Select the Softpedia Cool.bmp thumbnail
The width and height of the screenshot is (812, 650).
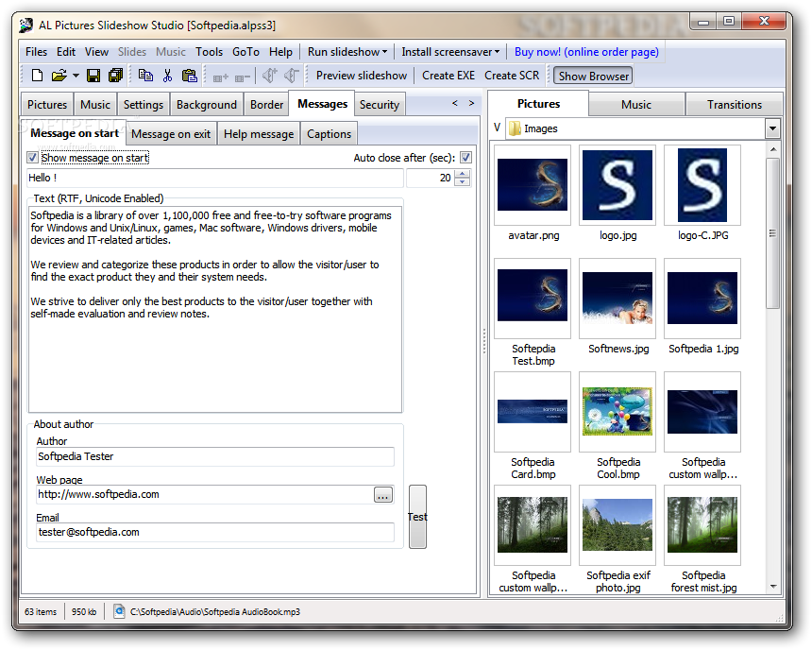click(617, 412)
